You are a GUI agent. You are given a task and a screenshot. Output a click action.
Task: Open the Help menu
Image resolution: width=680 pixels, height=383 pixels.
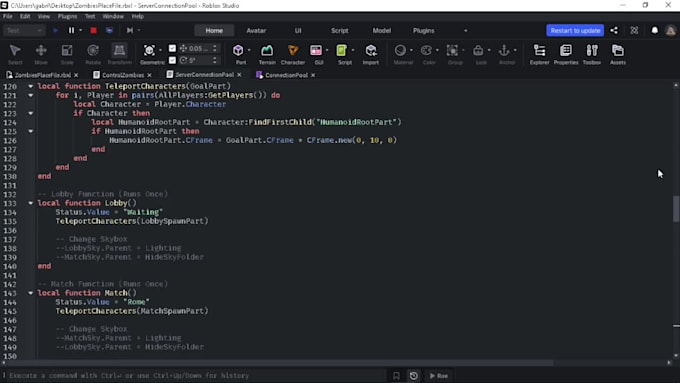[137, 16]
